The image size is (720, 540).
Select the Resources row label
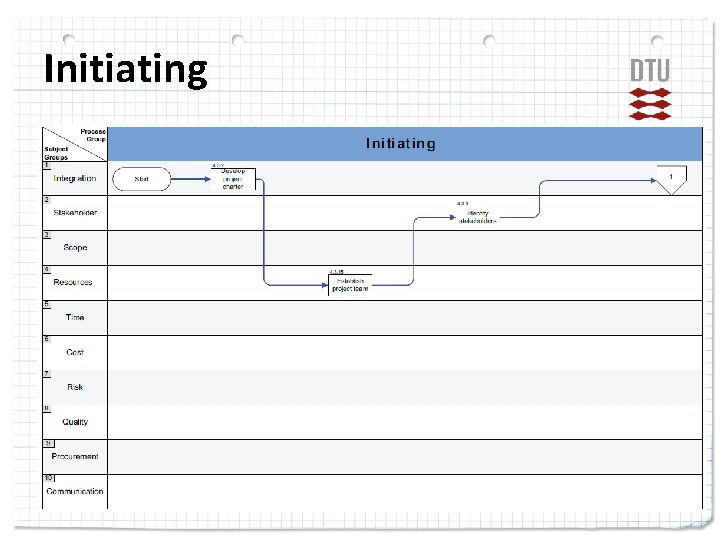point(73,282)
